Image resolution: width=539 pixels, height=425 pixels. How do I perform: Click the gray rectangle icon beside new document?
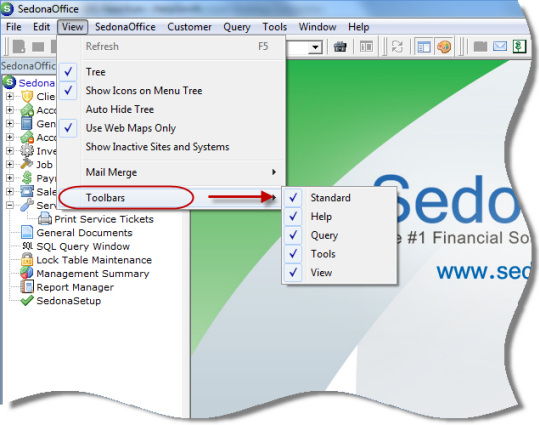pyautogui.click(x=38, y=47)
